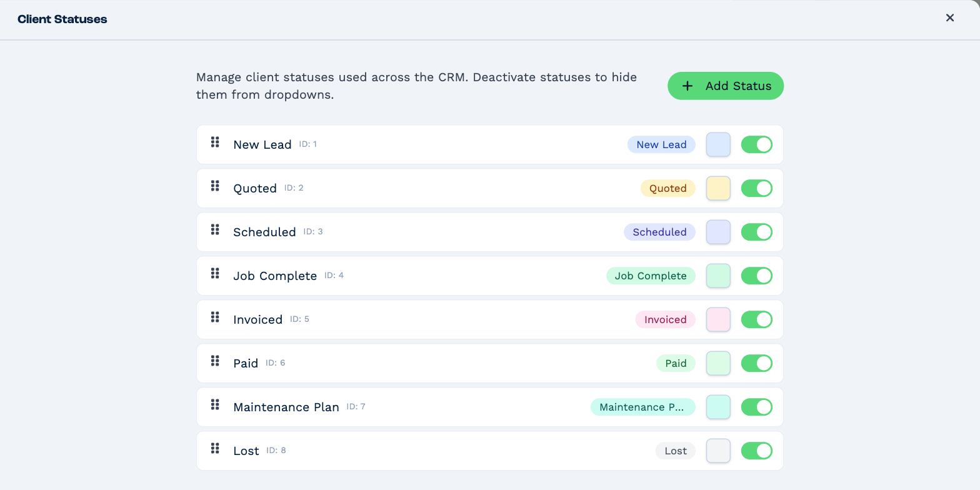The height and width of the screenshot is (490, 980).
Task: Open the Lost status color swatch
Action: [x=718, y=451]
